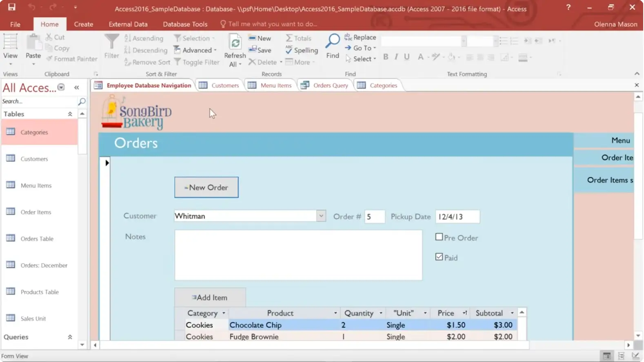
Task: Click the Save icon in title bar
Action: pos(11,7)
